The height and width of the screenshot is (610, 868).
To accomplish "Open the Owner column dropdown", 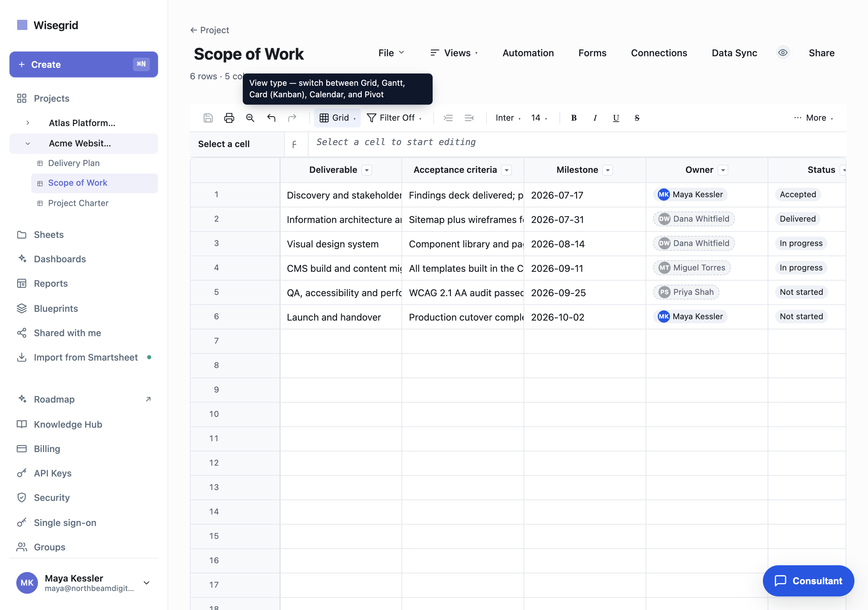I will tap(723, 170).
